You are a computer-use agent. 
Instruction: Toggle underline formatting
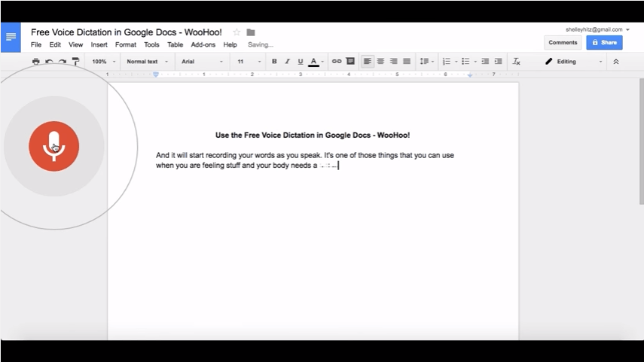click(301, 62)
